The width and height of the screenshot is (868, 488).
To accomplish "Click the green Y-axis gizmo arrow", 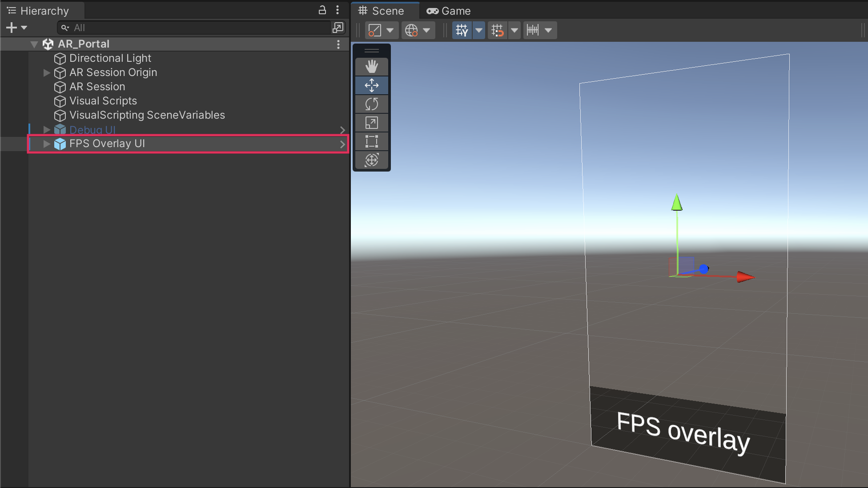I will click(677, 203).
